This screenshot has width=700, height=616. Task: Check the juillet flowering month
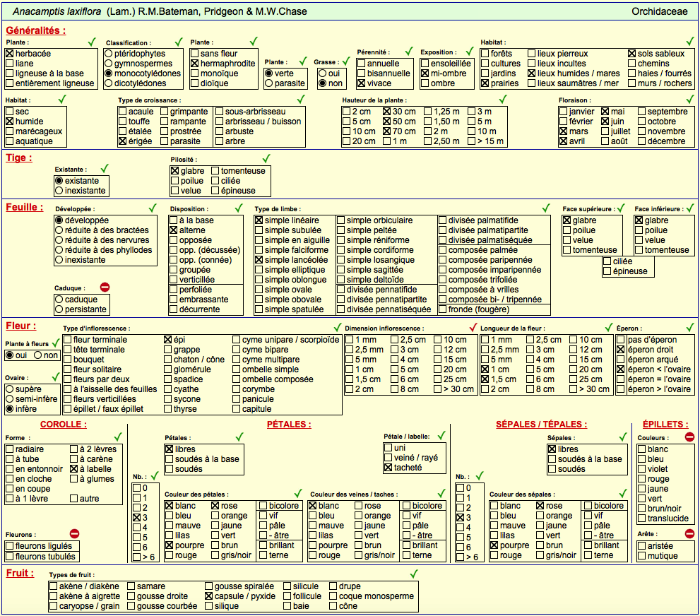(605, 131)
